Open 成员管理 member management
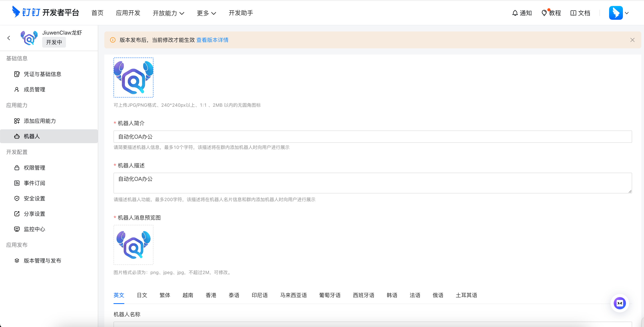The image size is (644, 327). click(35, 89)
